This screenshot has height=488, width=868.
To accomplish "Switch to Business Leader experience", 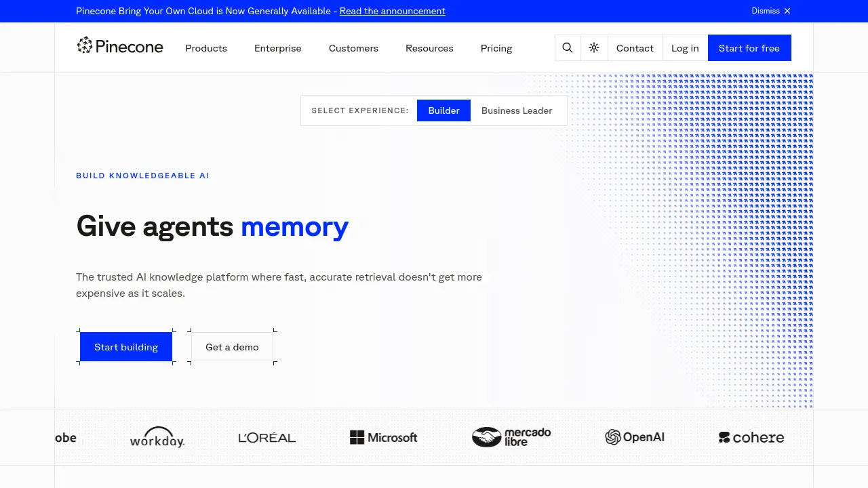I will pos(517,110).
